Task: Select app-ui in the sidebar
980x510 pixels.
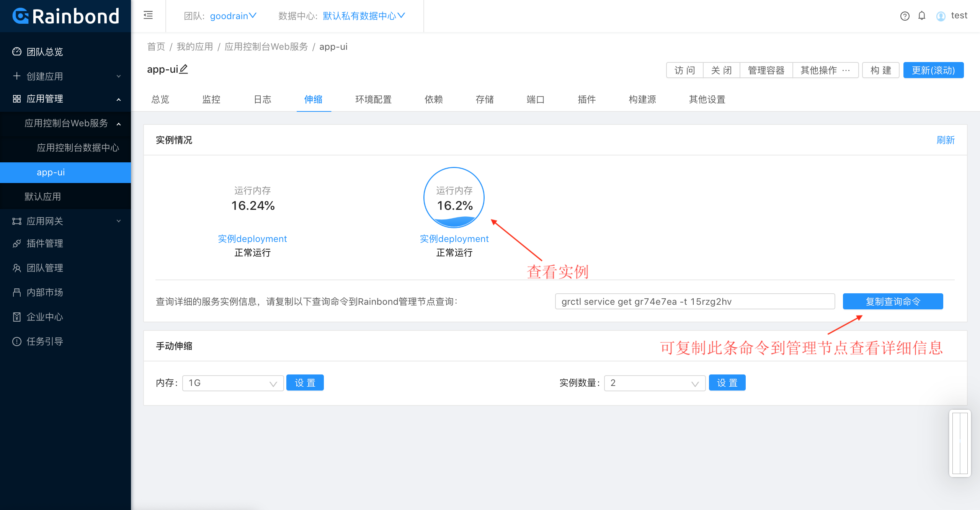Action: tap(65, 172)
